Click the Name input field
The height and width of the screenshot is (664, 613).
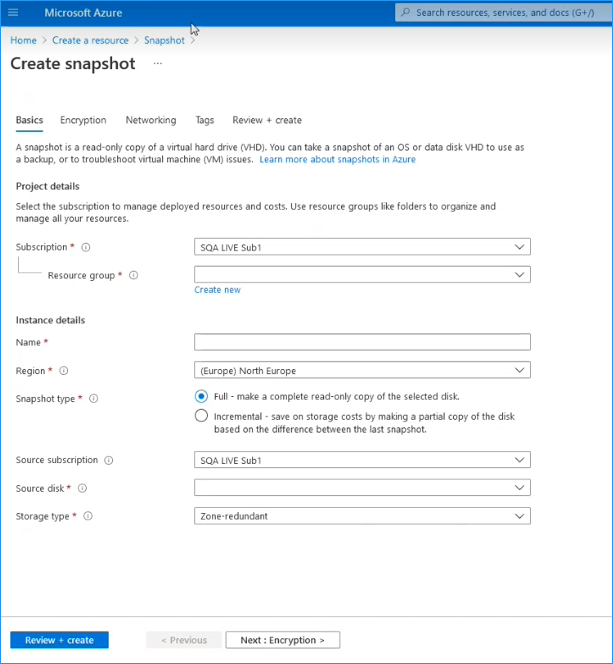pos(362,342)
